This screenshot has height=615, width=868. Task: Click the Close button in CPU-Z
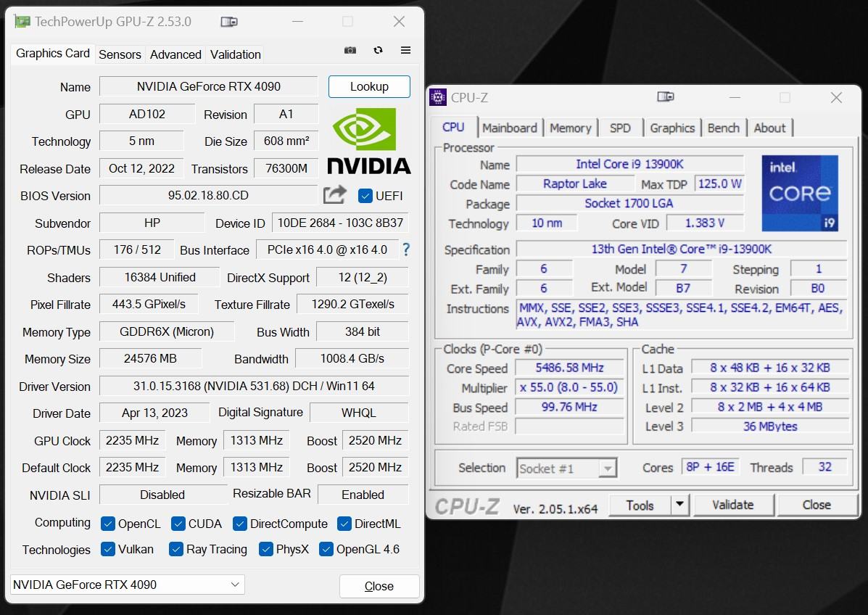point(817,505)
